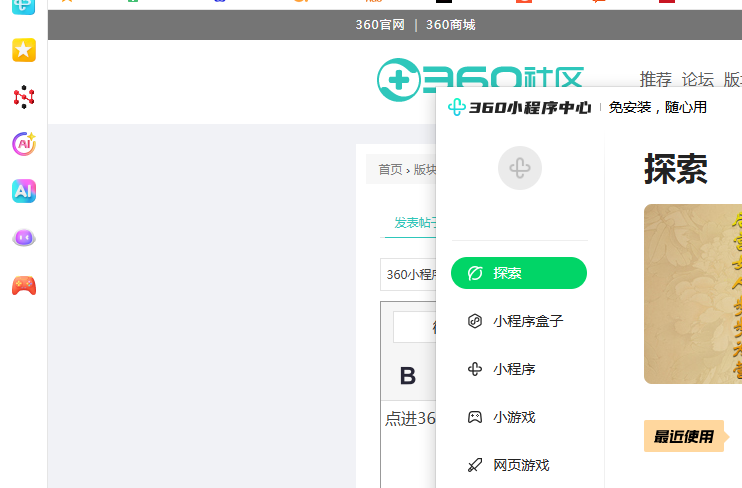Click the 360商城 link
The height and width of the screenshot is (488, 742).
click(450, 25)
